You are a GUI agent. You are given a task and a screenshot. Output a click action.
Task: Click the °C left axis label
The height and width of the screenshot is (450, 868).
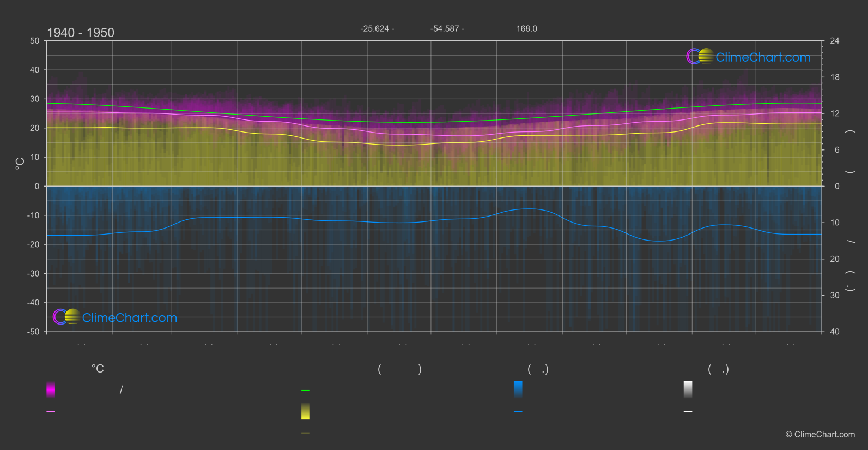tap(20, 164)
